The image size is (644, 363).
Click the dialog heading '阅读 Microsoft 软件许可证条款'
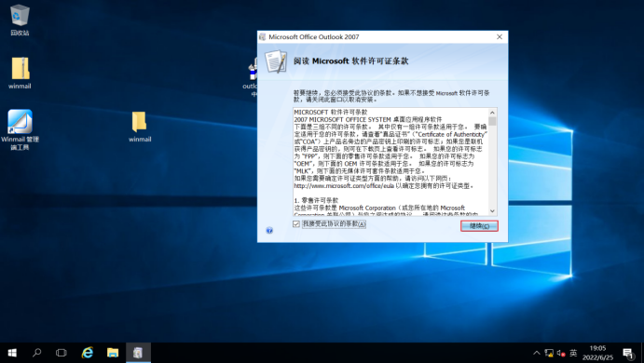coord(350,61)
